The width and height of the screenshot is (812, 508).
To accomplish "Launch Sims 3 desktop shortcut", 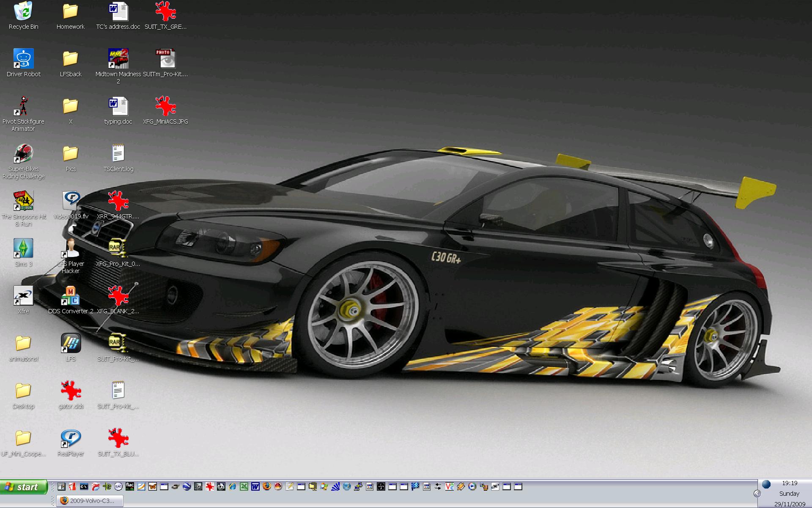I will (23, 249).
